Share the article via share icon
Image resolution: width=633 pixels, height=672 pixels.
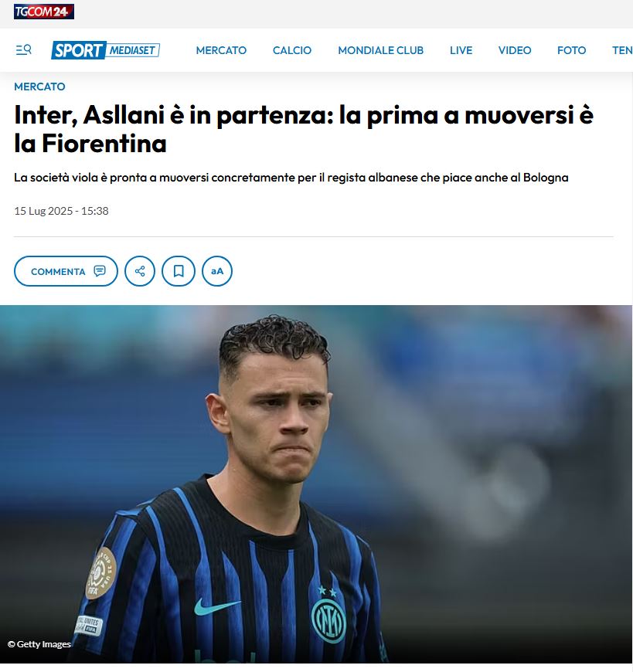coord(140,271)
